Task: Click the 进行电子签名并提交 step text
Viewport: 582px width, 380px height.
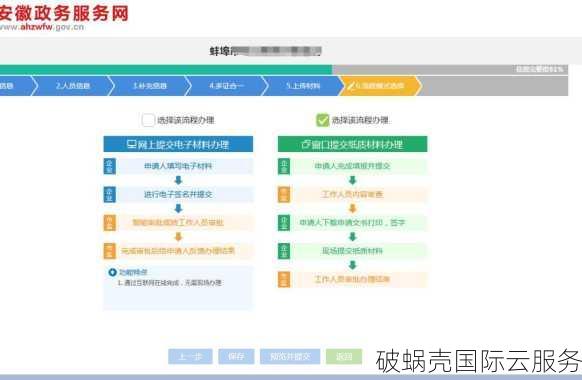Action: tap(178, 194)
